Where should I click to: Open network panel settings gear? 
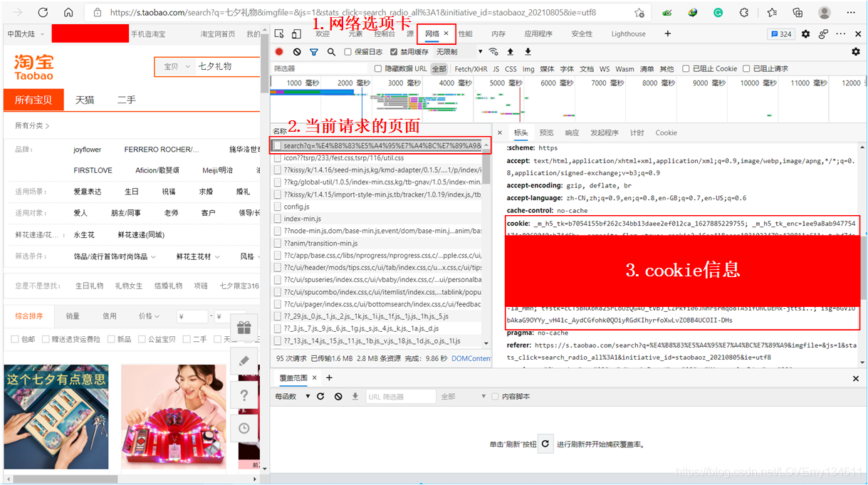(856, 52)
